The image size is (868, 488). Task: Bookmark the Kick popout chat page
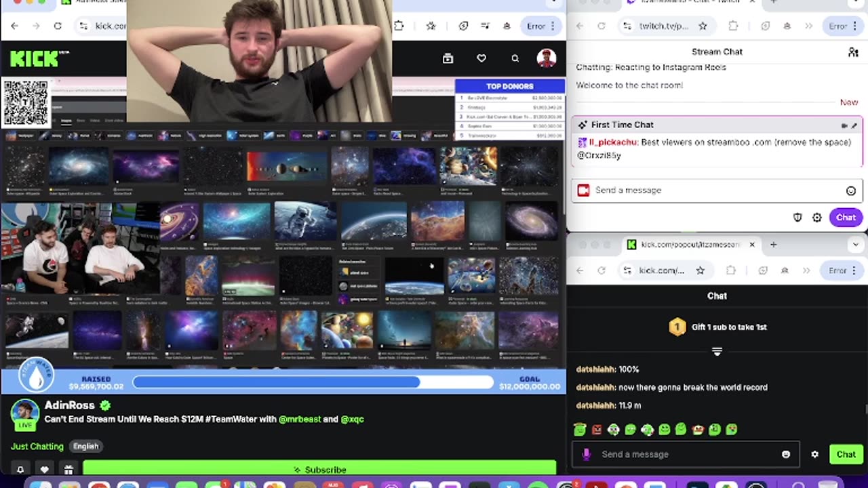click(701, 270)
